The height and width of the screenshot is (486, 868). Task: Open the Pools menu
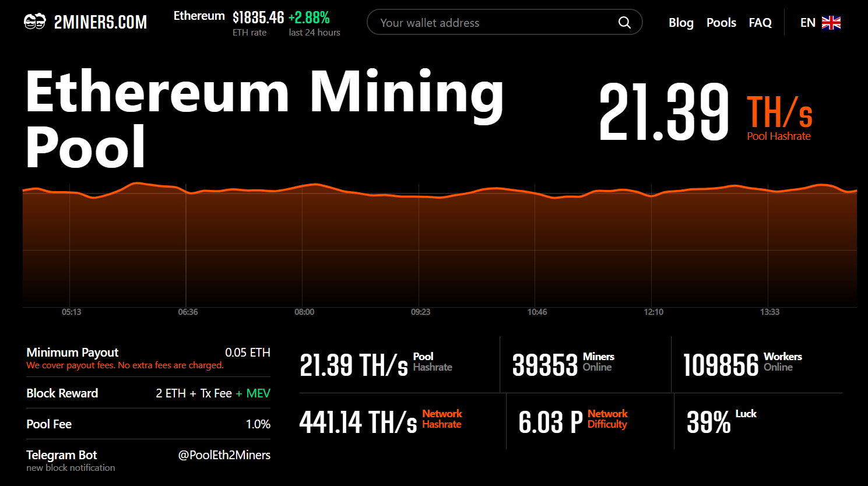tap(721, 22)
